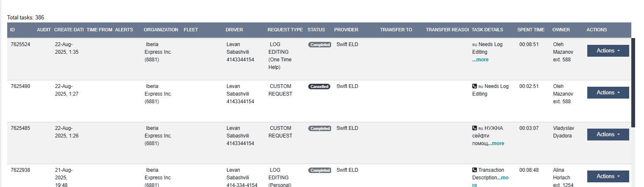Sort by SPENT TIME column header
The width and height of the screenshot is (644, 187).
pyautogui.click(x=531, y=30)
